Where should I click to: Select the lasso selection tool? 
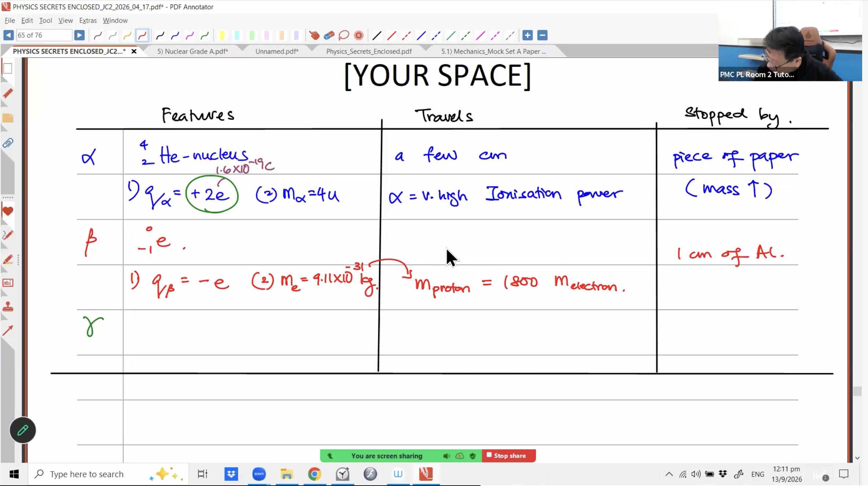pyautogui.click(x=344, y=35)
